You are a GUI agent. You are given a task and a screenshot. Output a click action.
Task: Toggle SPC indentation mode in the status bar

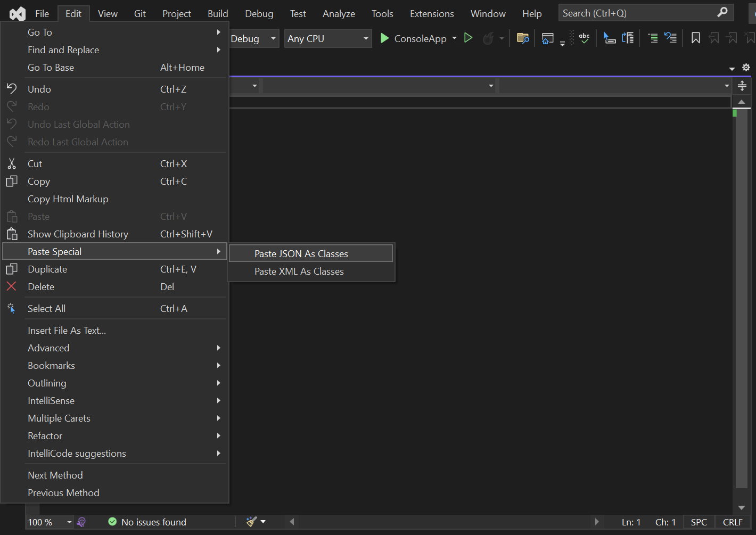coord(699,522)
